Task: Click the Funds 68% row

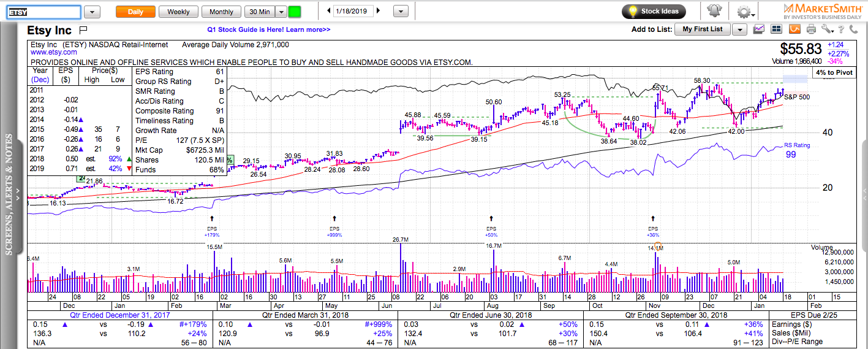Action: (179, 170)
